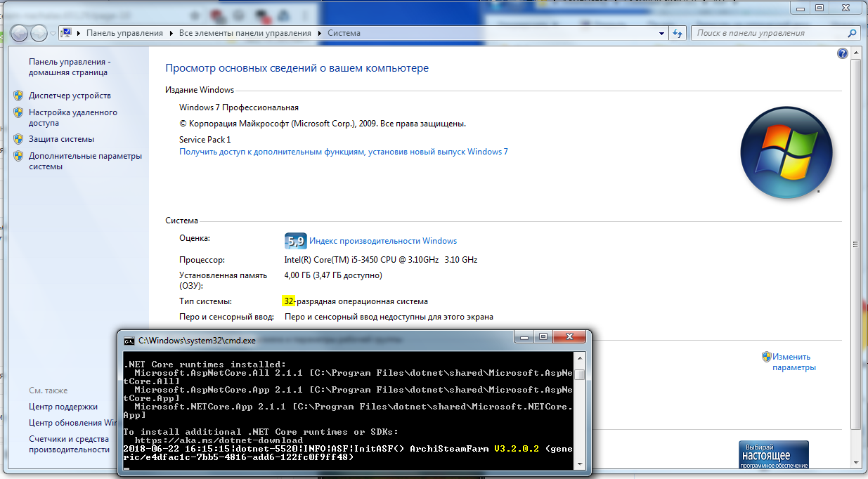
Task: Expand arrow before 'Система' breadcrumb
Action: tap(320, 33)
